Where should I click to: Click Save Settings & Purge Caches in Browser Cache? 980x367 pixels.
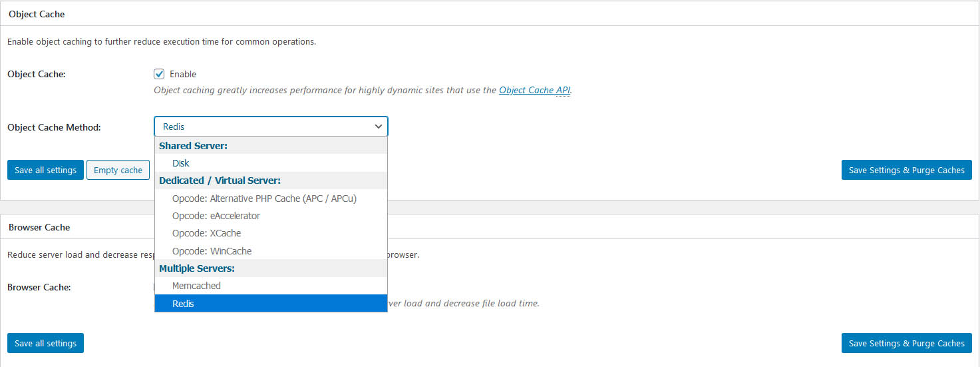906,343
